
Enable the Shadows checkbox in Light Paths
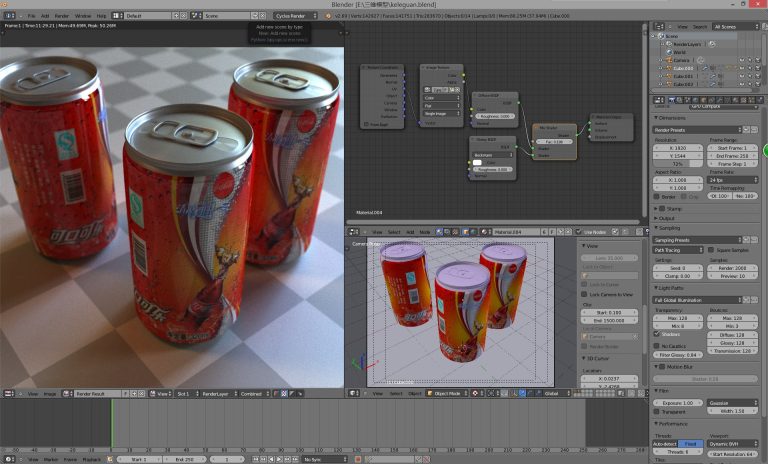[658, 334]
